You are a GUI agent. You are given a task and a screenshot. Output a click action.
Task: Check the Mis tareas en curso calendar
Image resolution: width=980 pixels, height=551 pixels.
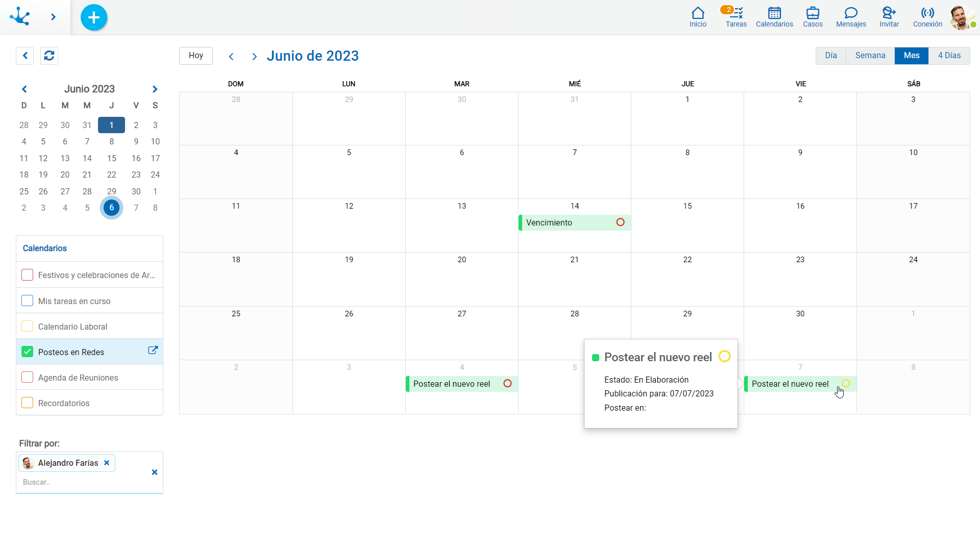[28, 301]
